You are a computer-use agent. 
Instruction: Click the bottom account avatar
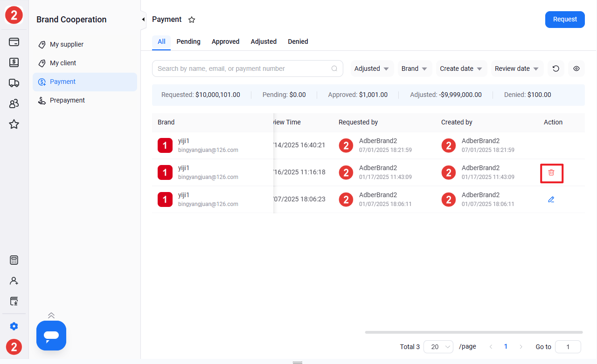point(14,347)
